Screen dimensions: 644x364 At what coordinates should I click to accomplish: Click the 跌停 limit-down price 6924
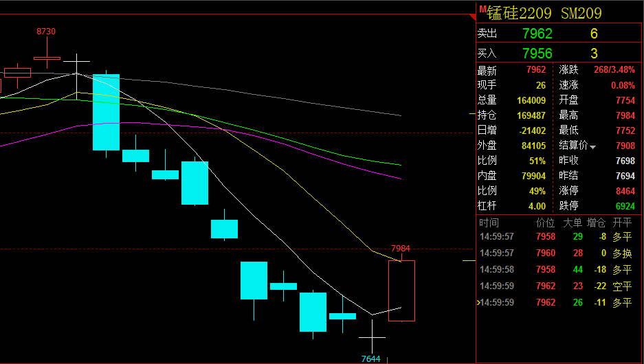(x=625, y=206)
